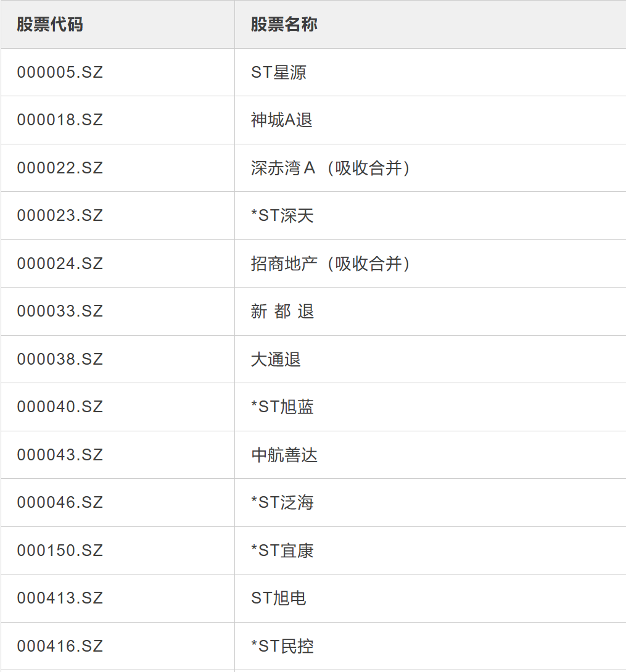This screenshot has width=626, height=672.
Task: Select stock code 000018.SZ
Action: coord(60,120)
